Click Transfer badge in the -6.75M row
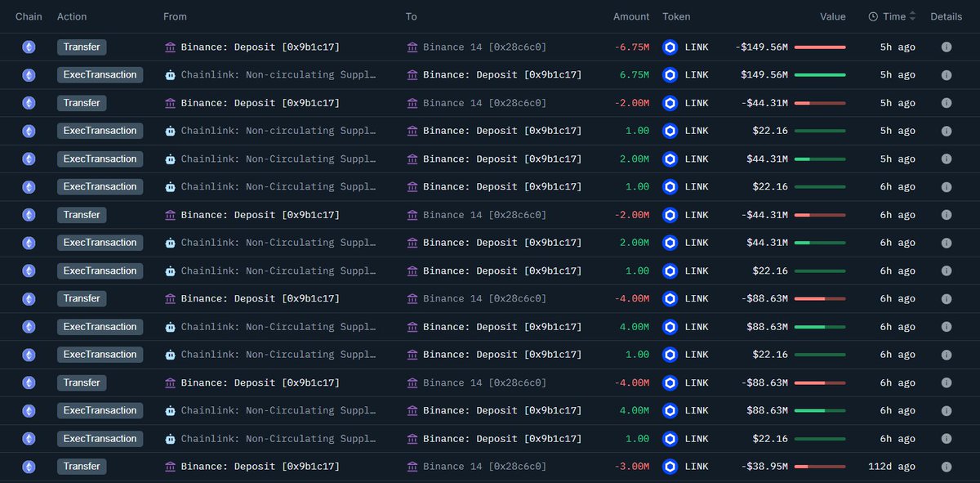The width and height of the screenshot is (980, 483). 82,47
